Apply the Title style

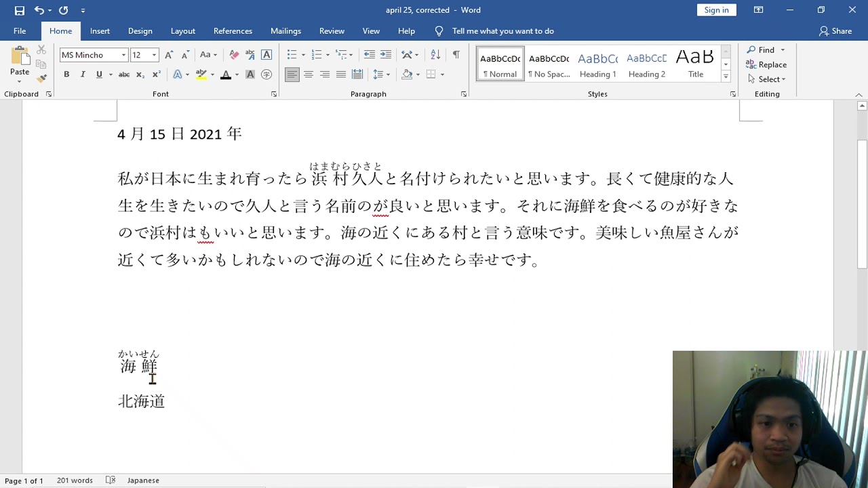pyautogui.click(x=696, y=64)
